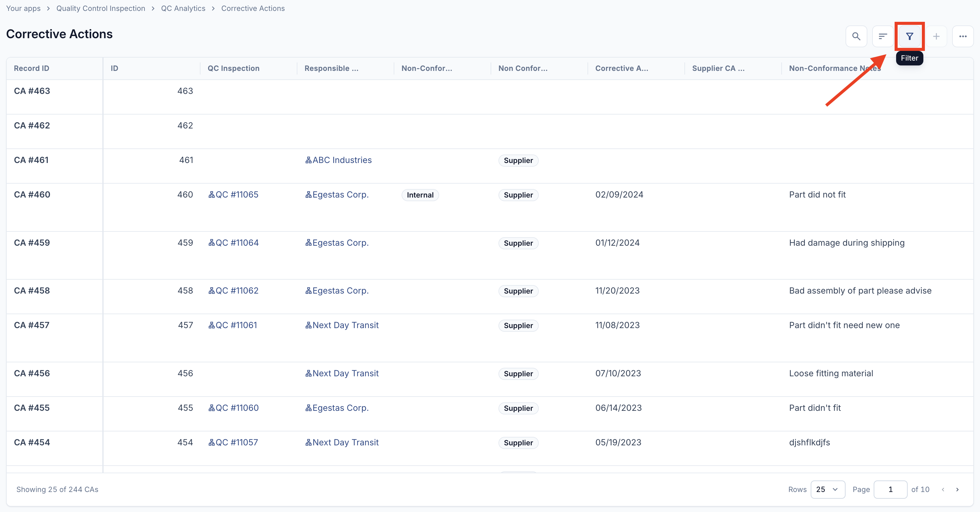Add a new record with plus icon

[x=936, y=37]
